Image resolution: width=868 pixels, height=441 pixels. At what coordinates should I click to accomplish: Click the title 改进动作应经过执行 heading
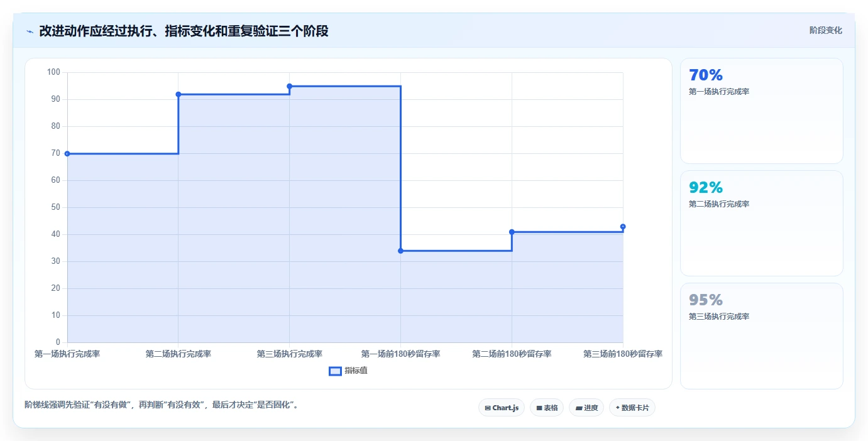(x=184, y=31)
